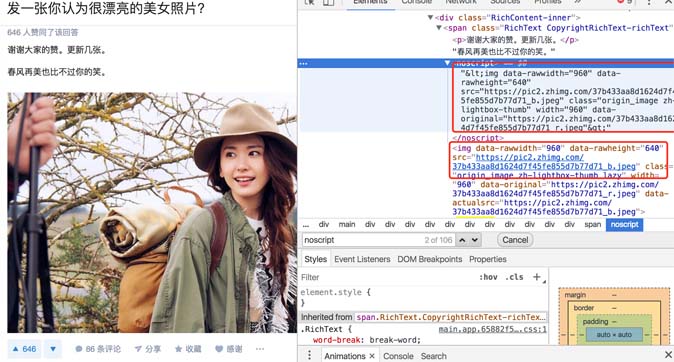The width and height of the screenshot is (674, 362).
Task: Open the pic2.zhimg.com src link of the img tag
Action: point(544,162)
